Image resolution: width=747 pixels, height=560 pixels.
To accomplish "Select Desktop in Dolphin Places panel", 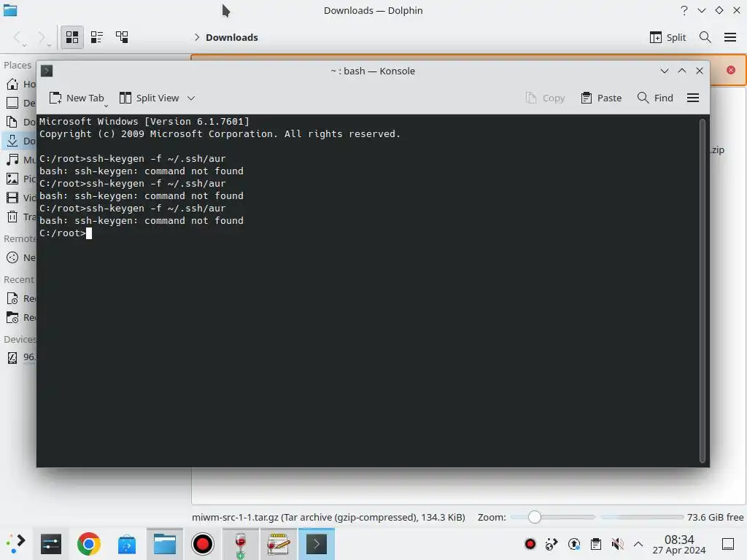I will [20, 103].
